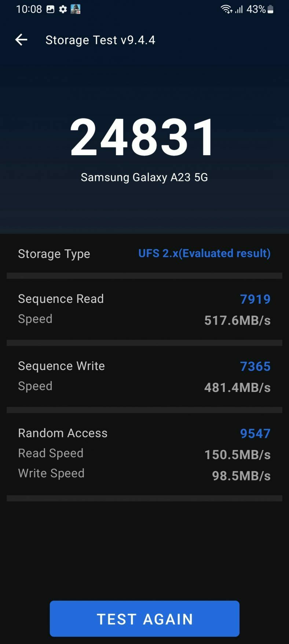Tap the Call of Duty notification icon
This screenshot has height=644, width=289.
click(x=76, y=9)
